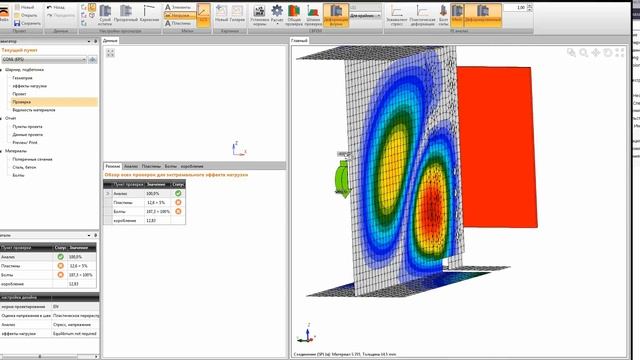
Task: Select Geometry in the navigator tree
Action: [22, 78]
